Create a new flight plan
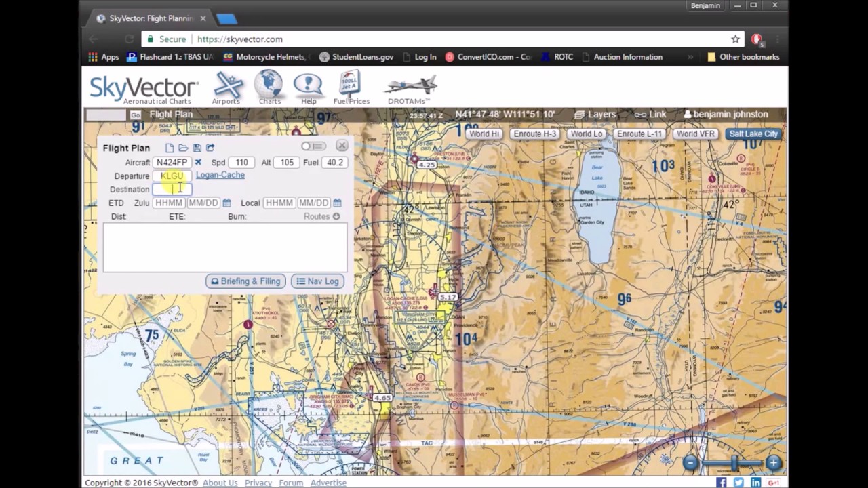 [x=169, y=148]
